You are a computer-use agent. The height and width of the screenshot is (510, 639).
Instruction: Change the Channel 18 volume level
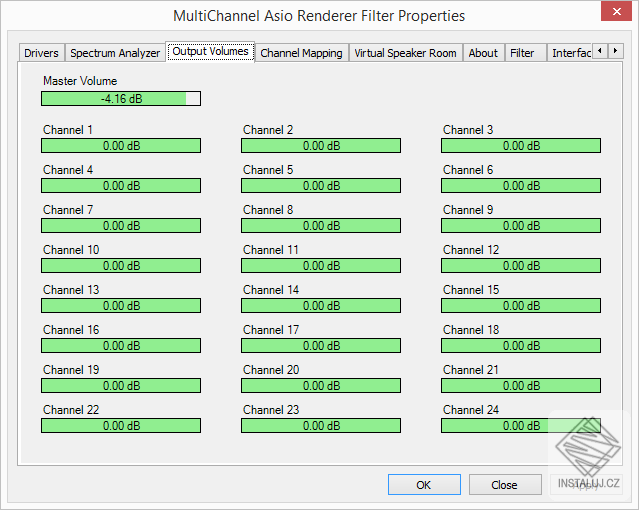521,345
